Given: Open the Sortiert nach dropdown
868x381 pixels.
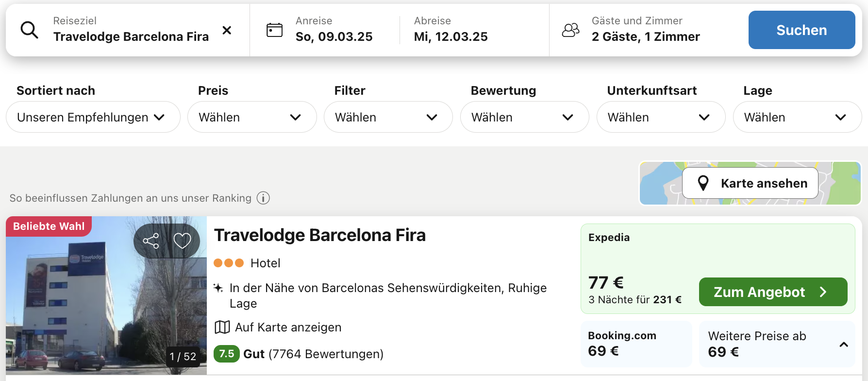Looking at the screenshot, I should 93,117.
